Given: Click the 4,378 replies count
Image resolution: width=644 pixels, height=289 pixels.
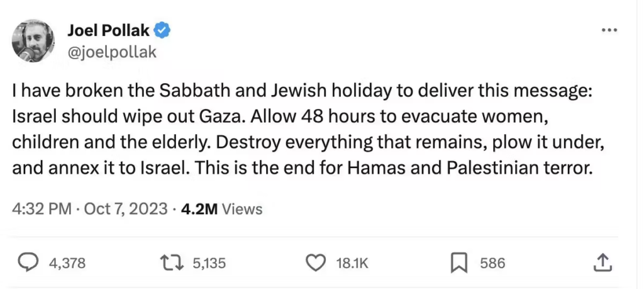Looking at the screenshot, I should point(67,263).
